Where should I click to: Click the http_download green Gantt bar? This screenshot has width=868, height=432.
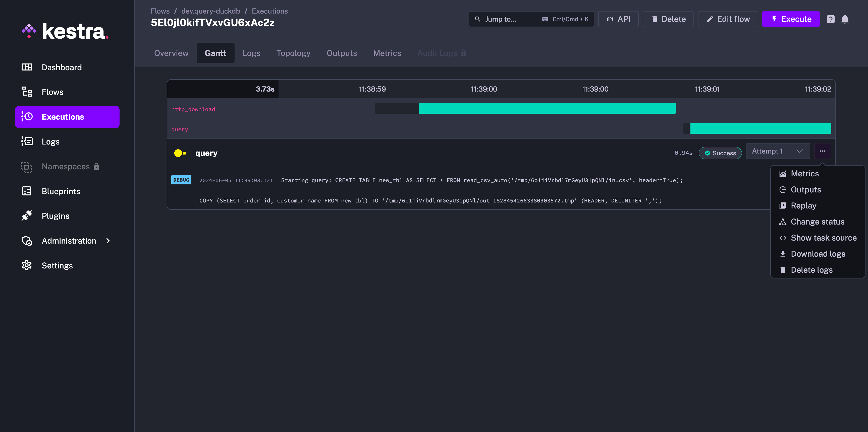(x=547, y=108)
